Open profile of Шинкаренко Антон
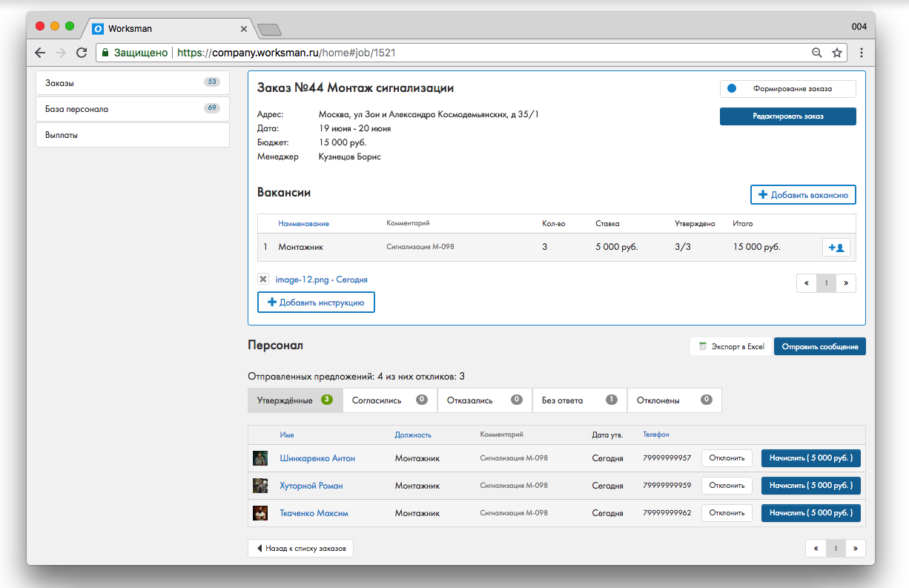The width and height of the screenshot is (909, 588). pyautogui.click(x=317, y=458)
